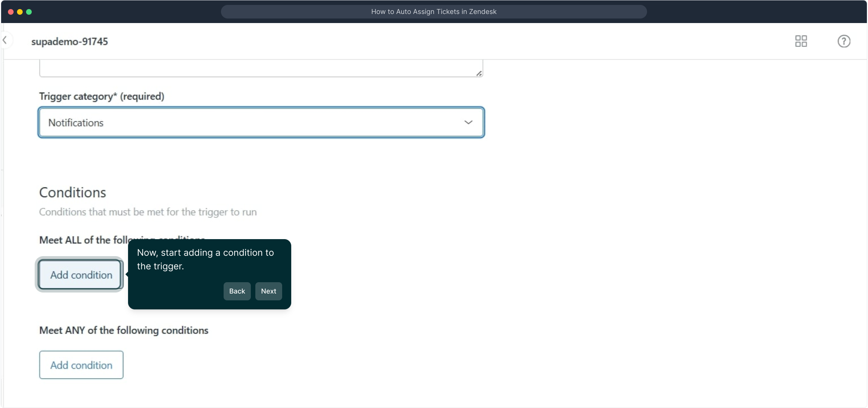Click the help question mark icon
This screenshot has height=408, width=868.
pyautogui.click(x=843, y=41)
